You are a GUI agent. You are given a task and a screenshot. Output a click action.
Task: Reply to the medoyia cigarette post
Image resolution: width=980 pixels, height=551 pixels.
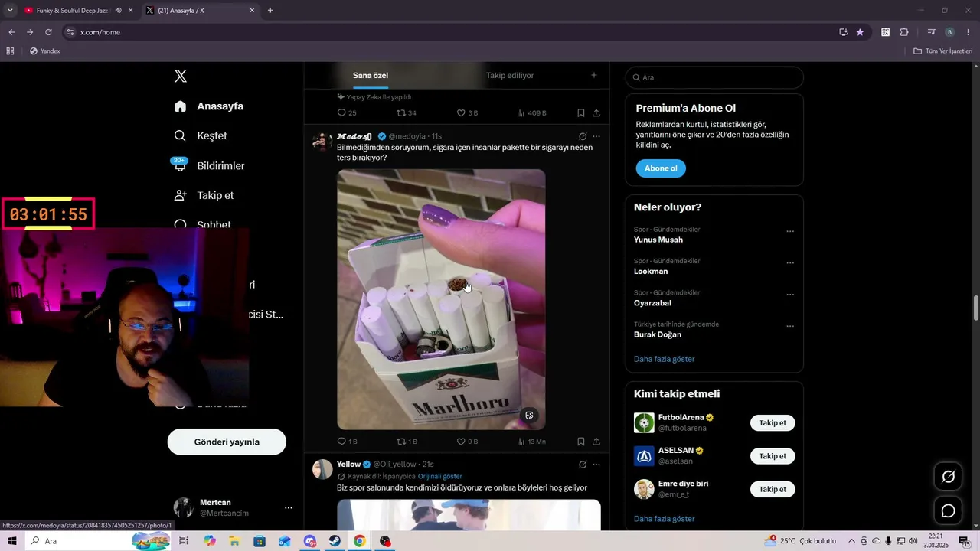click(x=348, y=442)
